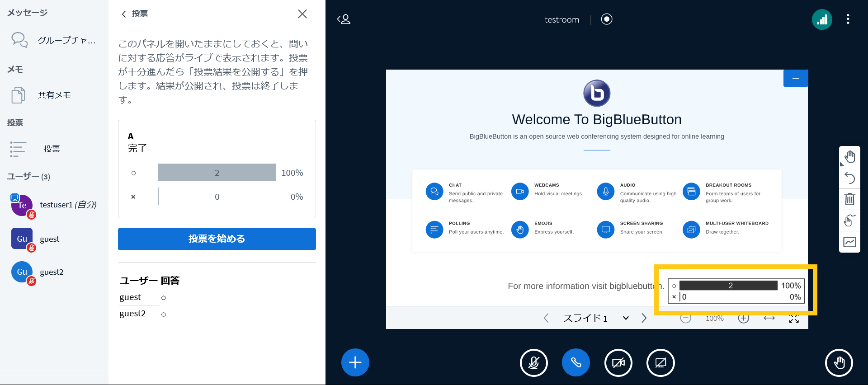This screenshot has width=868, height=385.
Task: Open the options three-dot menu
Action: pyautogui.click(x=848, y=19)
